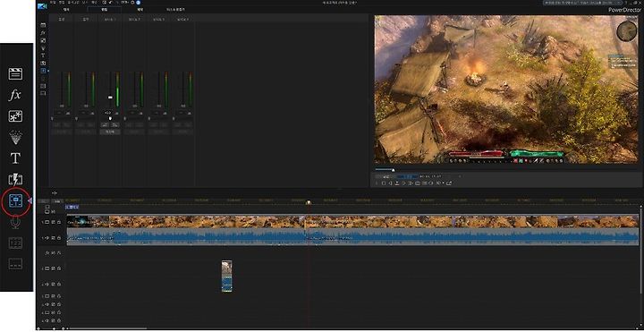Screen dimensions: 644x332
Task: Select the highlighted Audio Mixing Room icon in the enlarged sidebar
Action: pos(15,200)
